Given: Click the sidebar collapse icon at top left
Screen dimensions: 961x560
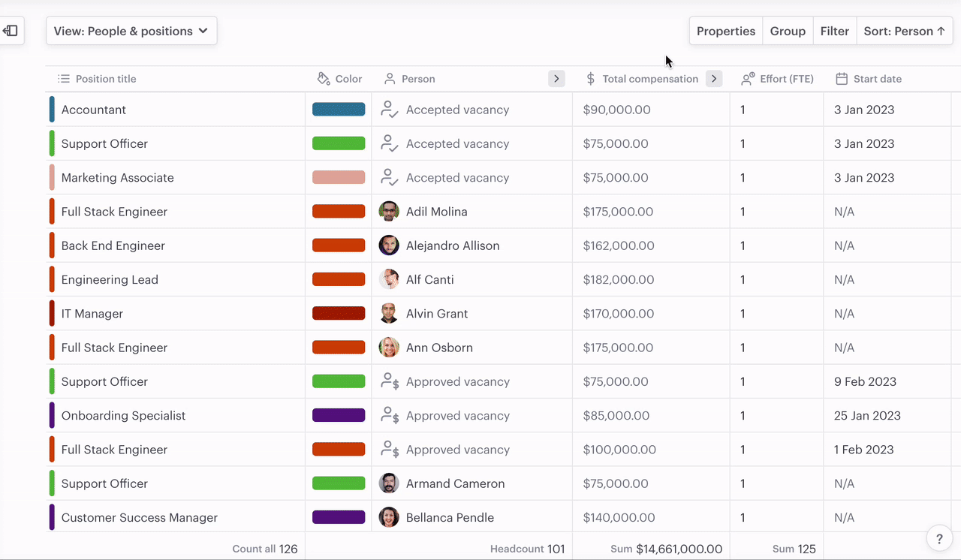Looking at the screenshot, I should 11,31.
